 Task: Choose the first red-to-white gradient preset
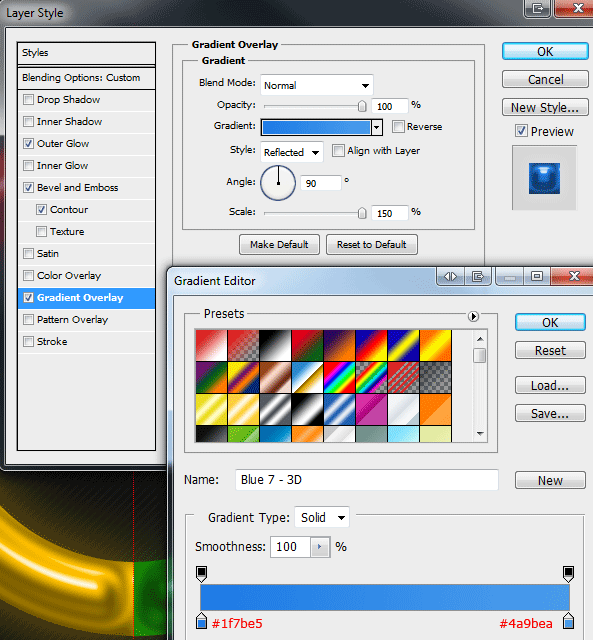(211, 346)
